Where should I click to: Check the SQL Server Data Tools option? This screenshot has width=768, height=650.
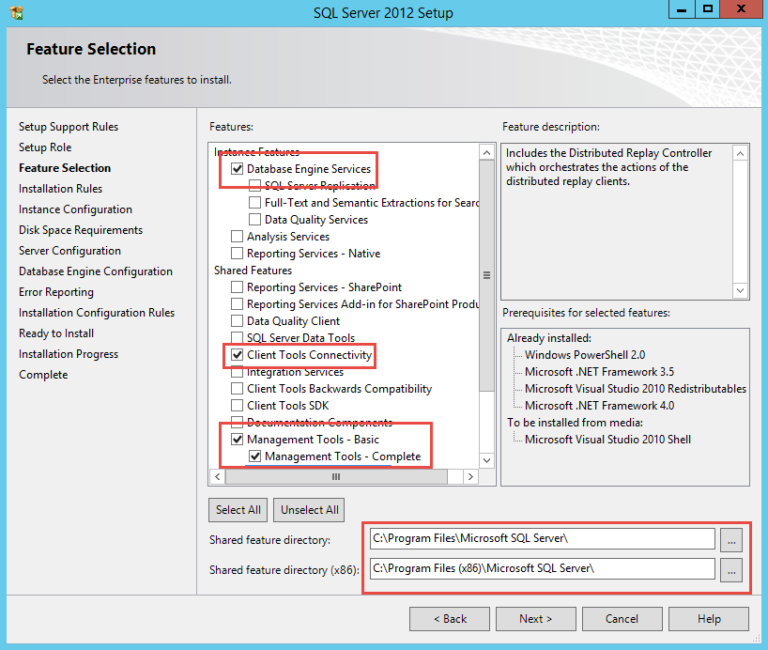pos(237,338)
